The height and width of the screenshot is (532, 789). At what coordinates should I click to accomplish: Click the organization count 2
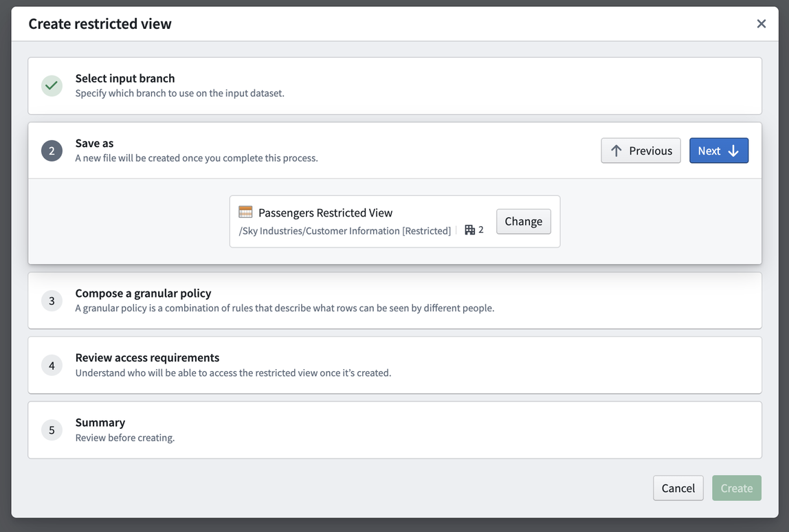click(481, 230)
